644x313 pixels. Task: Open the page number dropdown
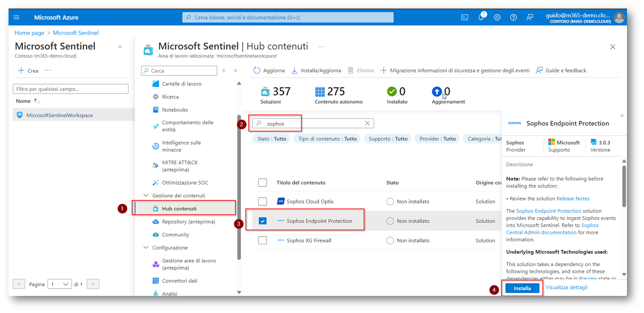[60, 284]
